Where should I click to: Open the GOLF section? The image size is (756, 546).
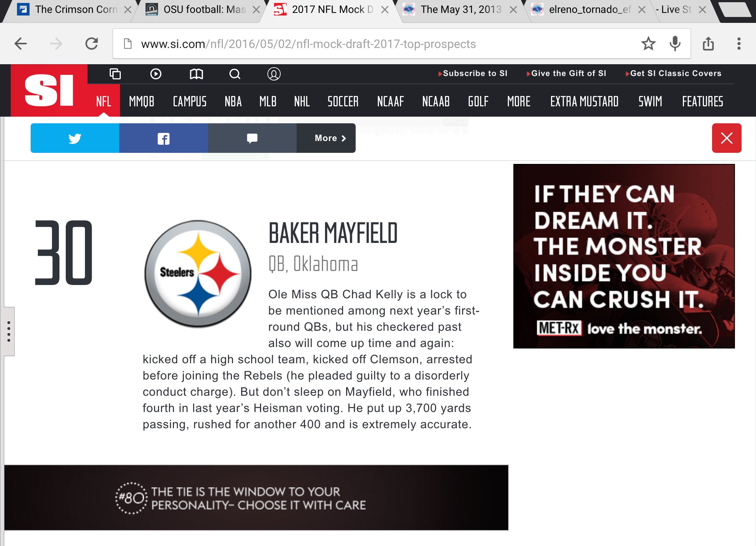pos(478,101)
